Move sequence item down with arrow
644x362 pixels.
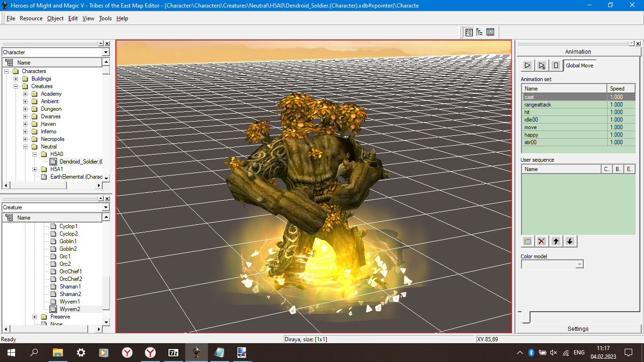pos(570,241)
